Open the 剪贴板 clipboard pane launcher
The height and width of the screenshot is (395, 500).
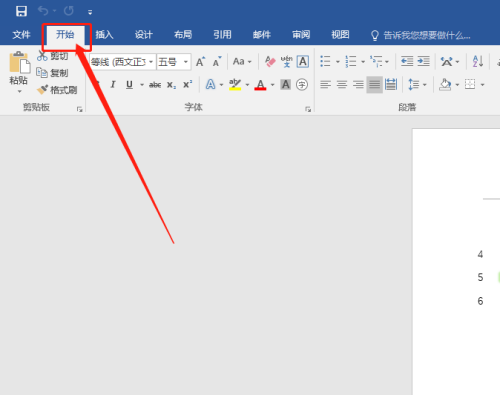pos(80,109)
